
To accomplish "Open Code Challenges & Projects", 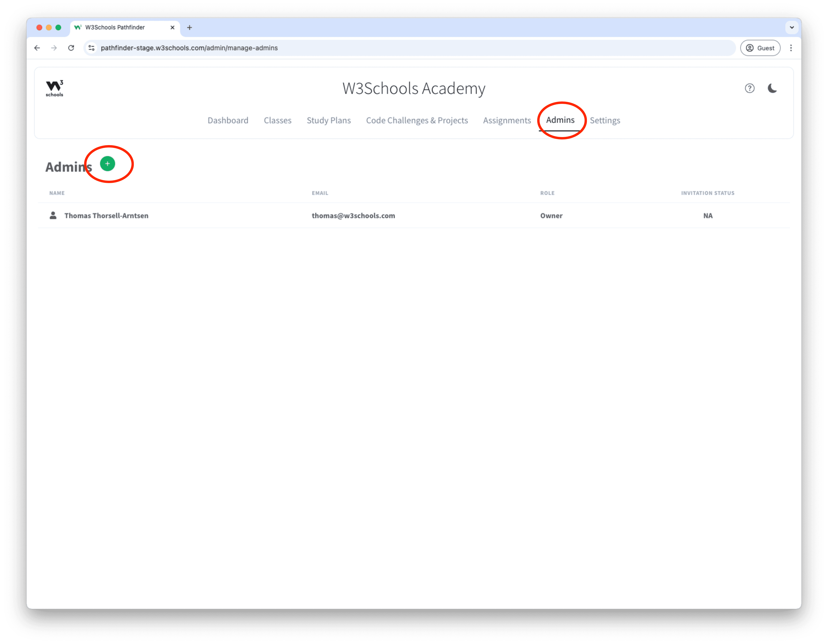I will 417,121.
